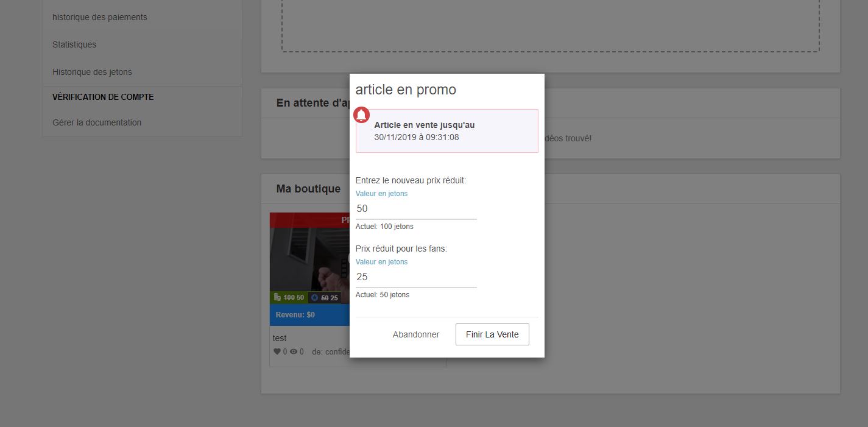Viewport: 868px width, 427px height.
Task: Focus the new reduced price field showing 50
Action: click(x=415, y=209)
